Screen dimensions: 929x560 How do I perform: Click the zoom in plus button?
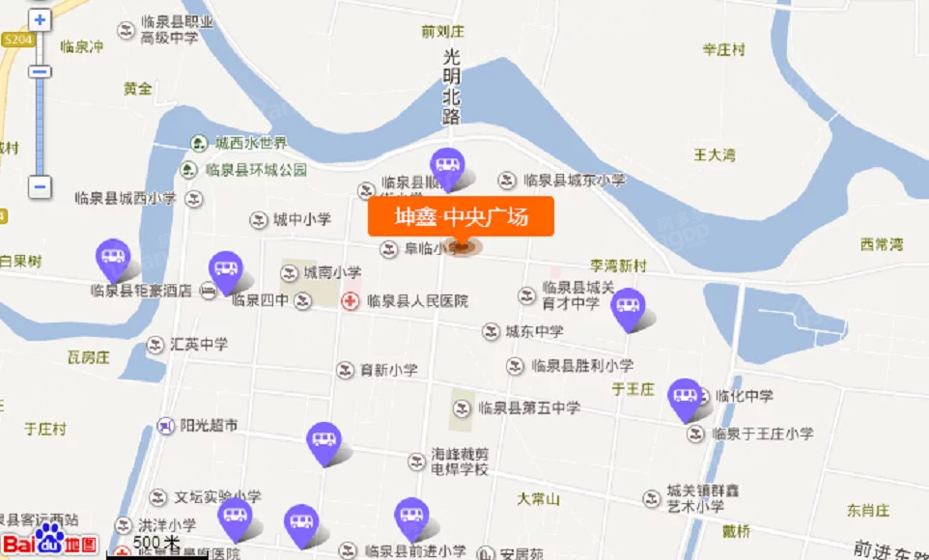[40, 20]
